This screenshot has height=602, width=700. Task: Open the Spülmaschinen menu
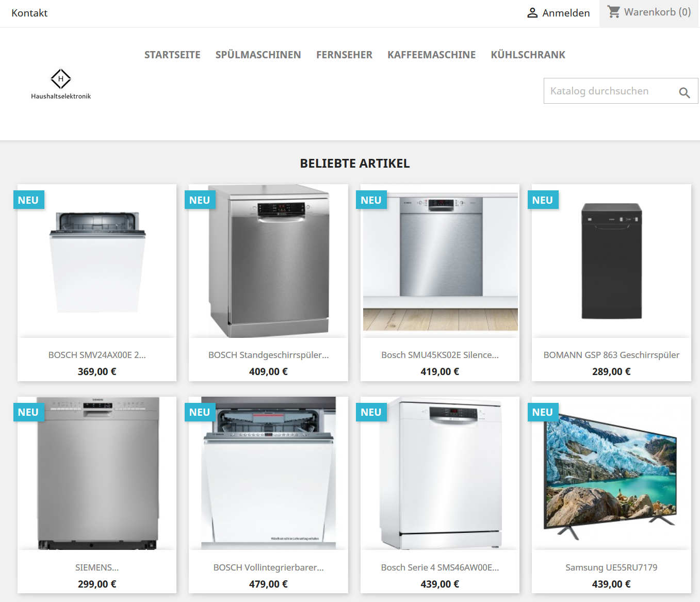[258, 55]
